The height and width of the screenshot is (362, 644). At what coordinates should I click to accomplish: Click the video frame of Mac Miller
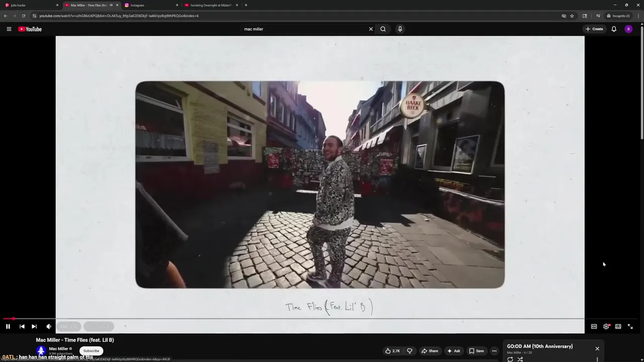pyautogui.click(x=320, y=185)
